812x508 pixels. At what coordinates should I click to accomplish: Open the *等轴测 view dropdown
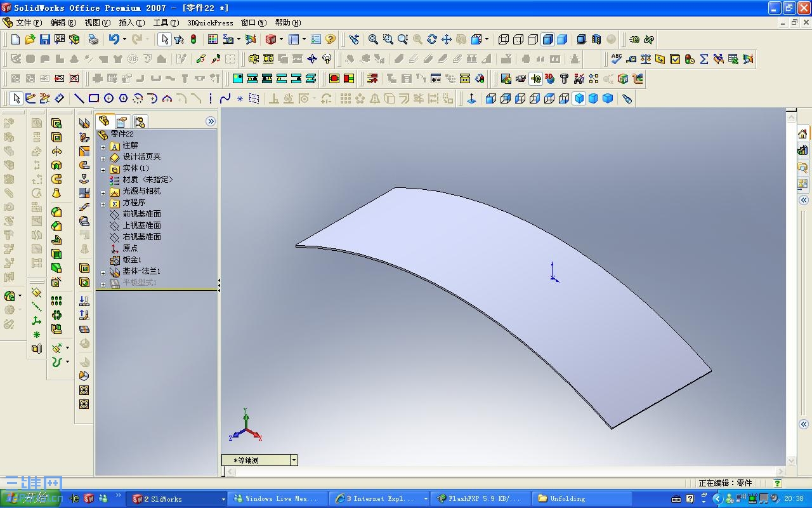[294, 460]
